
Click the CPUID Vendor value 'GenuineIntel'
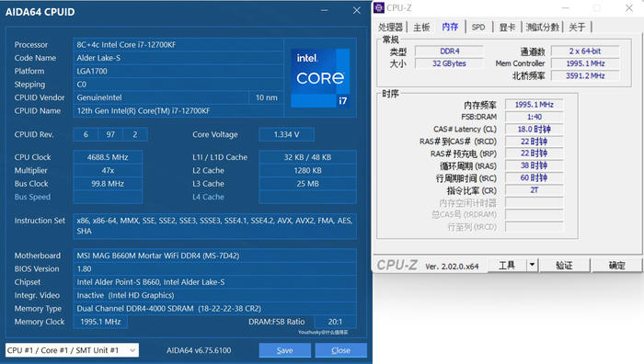pyautogui.click(x=161, y=97)
